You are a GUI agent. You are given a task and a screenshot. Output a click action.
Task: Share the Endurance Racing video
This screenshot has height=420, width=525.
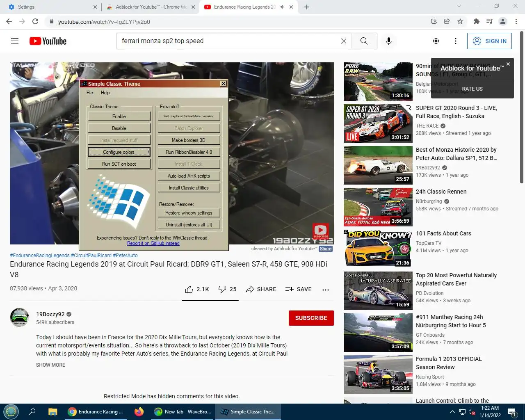(x=261, y=289)
